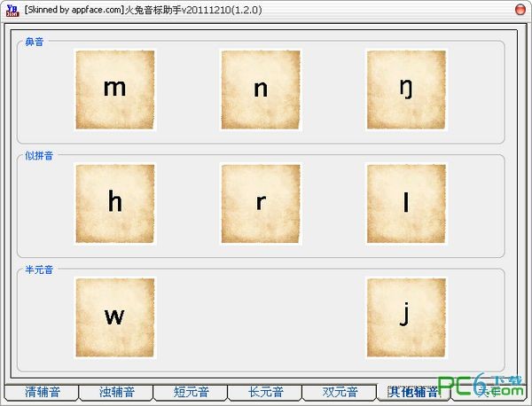Switch to the 浊辅音 tab
Screen dimensions: 532x406
coord(116,393)
